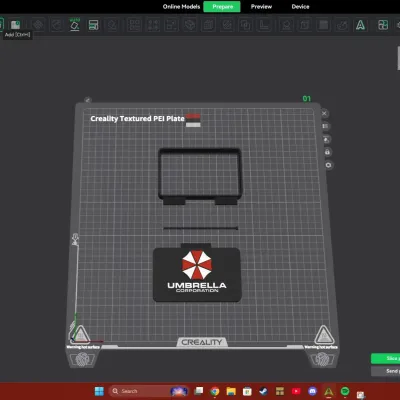The image size is (400, 400).
Task: Open the Device tab
Action: point(300,7)
